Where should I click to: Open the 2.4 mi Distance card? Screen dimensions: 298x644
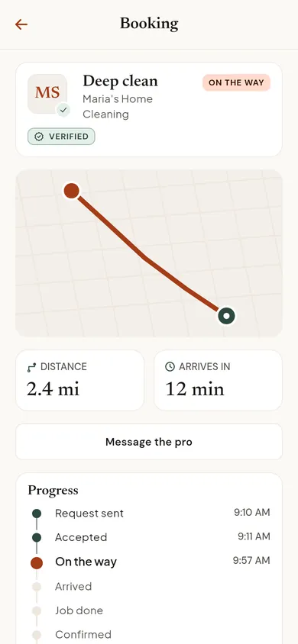click(79, 380)
